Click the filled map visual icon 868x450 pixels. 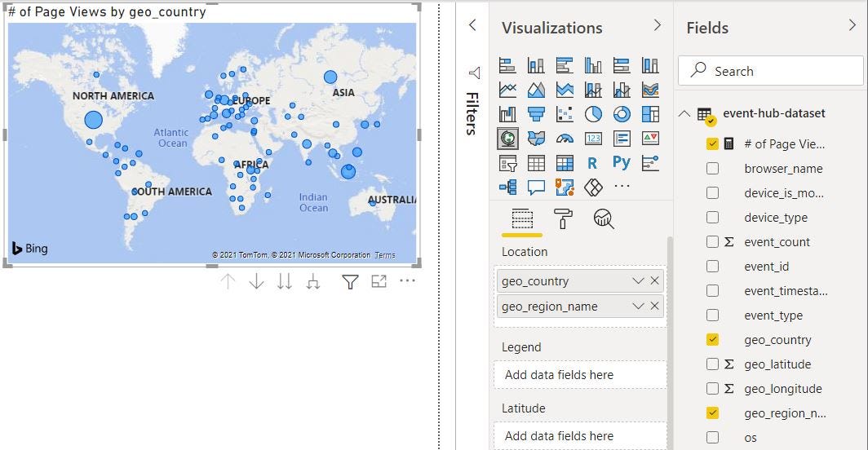(x=536, y=139)
